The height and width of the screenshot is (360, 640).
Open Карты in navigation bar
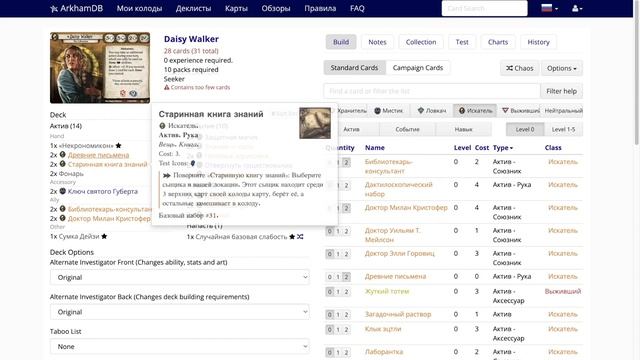(236, 9)
